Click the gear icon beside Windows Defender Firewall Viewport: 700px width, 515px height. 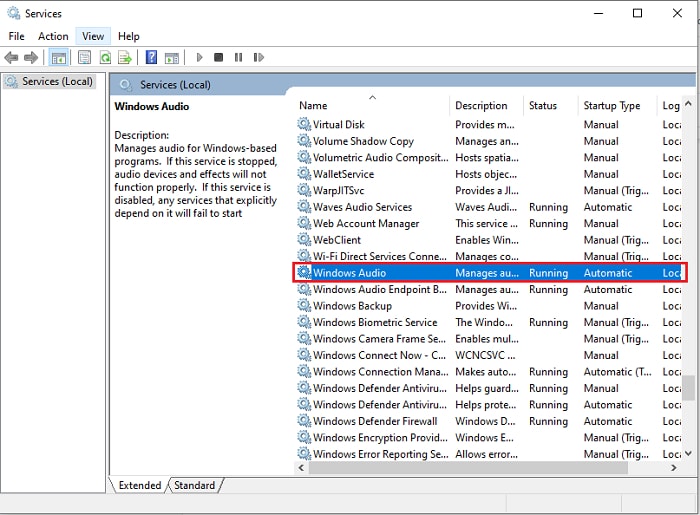304,421
